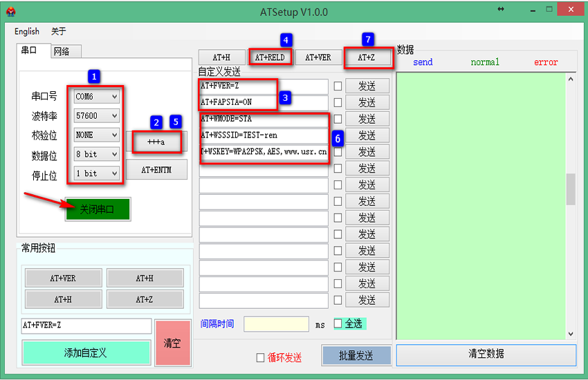Click the red 清空 button
Viewport: 588px width, 380px height.
(172, 343)
